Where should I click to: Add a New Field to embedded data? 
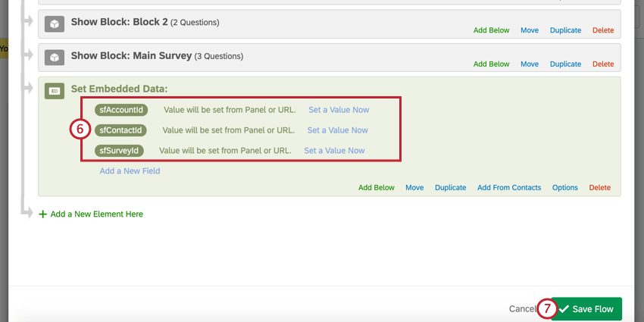(130, 171)
